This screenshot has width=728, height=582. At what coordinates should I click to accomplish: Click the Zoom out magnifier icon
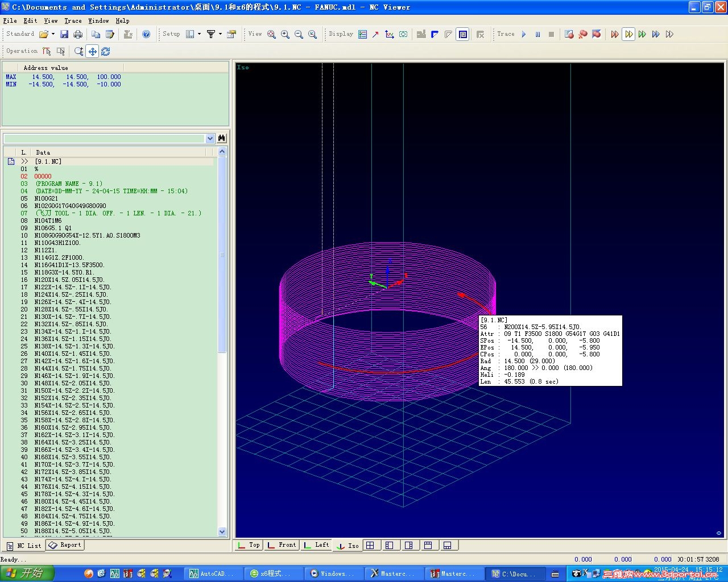tap(299, 34)
